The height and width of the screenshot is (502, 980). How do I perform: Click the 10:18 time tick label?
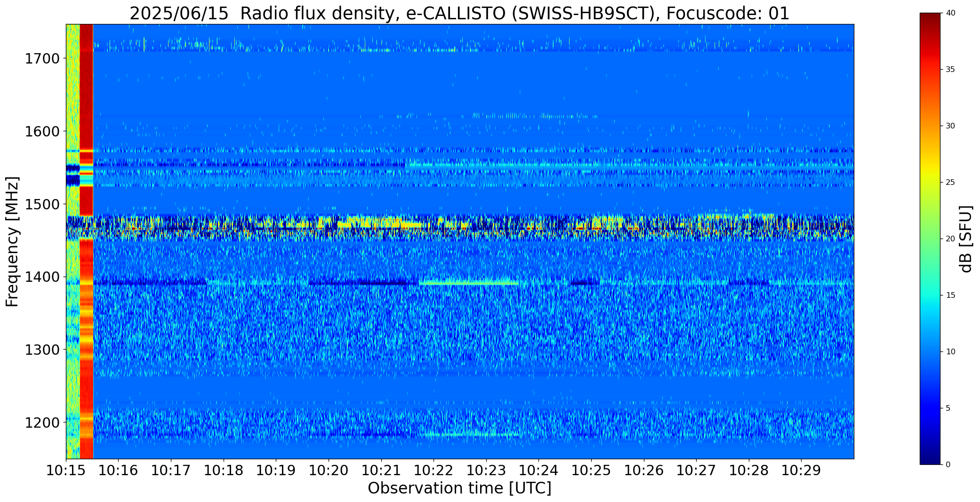(x=224, y=470)
